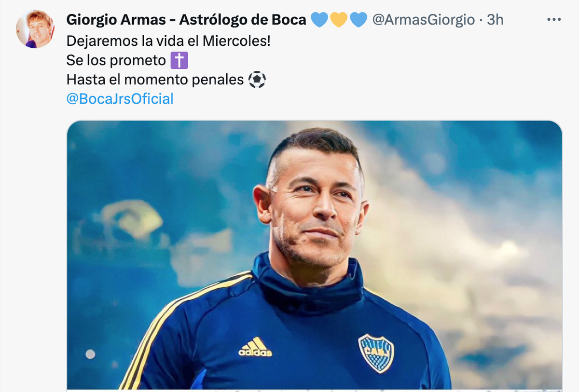Viewport: 579px width, 392px height.
Task: Click the text "Dejaremos la vida el Miercoles!"
Action: pyautogui.click(x=168, y=41)
